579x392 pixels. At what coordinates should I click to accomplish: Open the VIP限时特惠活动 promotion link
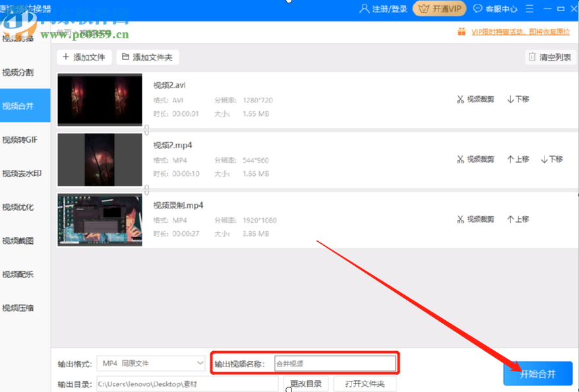tap(520, 32)
